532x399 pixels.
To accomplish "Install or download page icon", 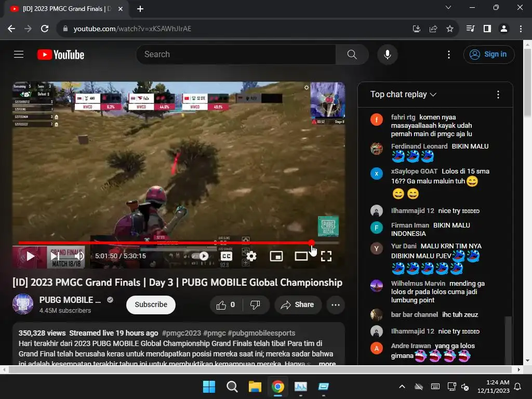I will click(416, 29).
